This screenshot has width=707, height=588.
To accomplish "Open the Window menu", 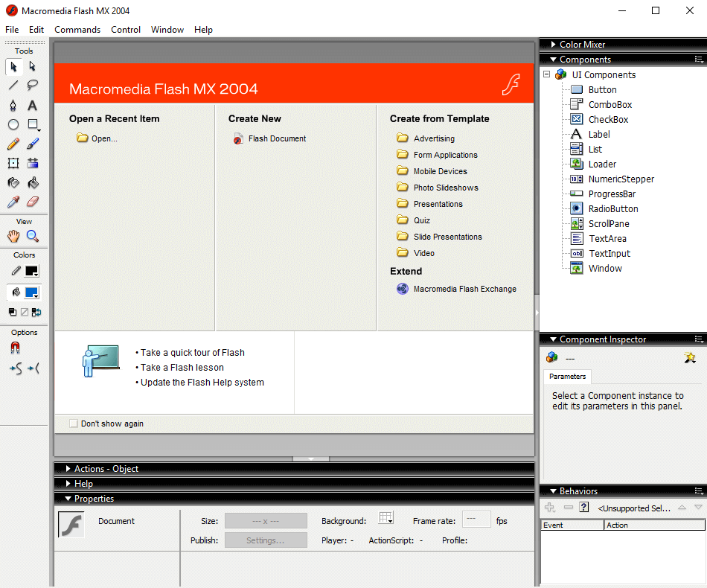I will [167, 30].
